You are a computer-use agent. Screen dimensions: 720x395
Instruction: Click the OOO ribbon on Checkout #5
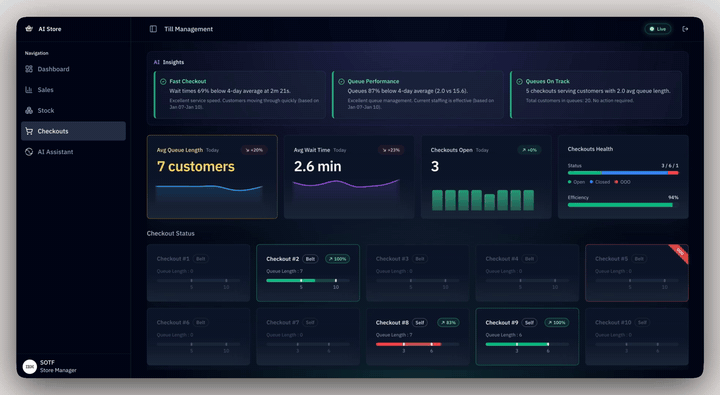point(680,253)
